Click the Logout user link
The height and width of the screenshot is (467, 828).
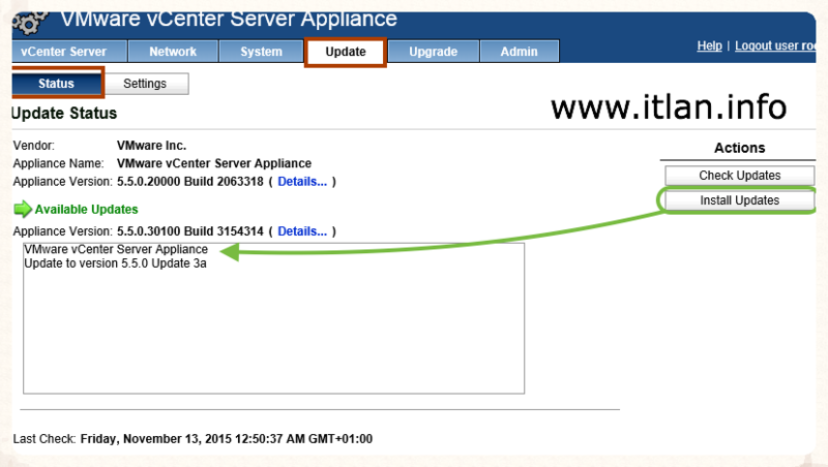[x=777, y=47]
